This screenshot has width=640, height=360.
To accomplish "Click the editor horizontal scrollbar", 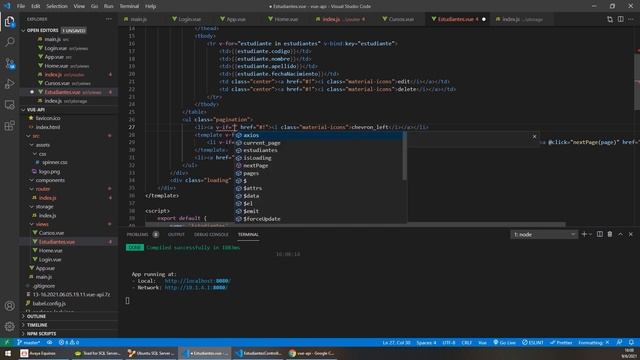I will point(355,224).
